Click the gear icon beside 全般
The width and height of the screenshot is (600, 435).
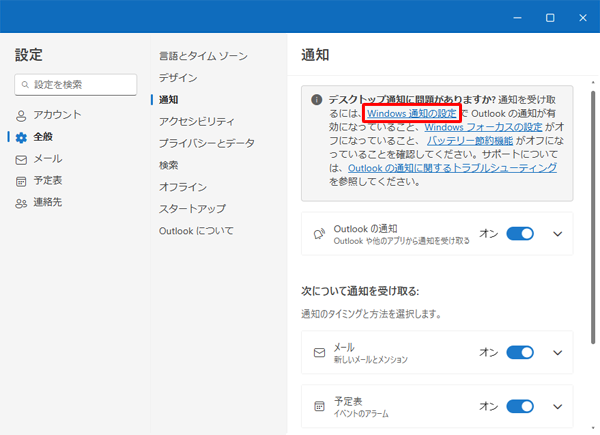(21, 137)
